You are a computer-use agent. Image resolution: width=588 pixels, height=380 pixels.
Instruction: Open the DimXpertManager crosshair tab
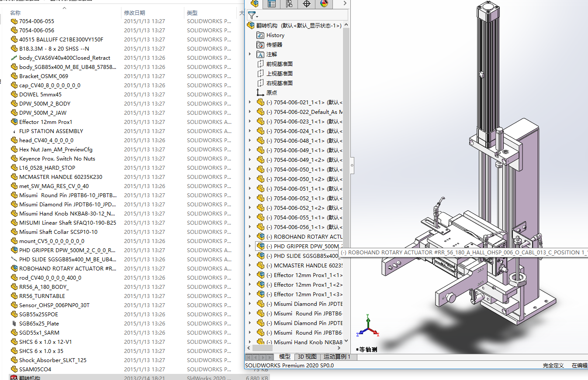pos(306,4)
